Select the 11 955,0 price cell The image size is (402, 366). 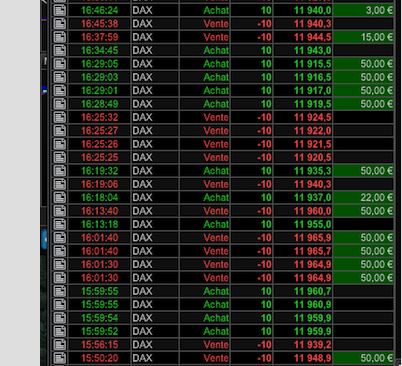click(x=303, y=224)
